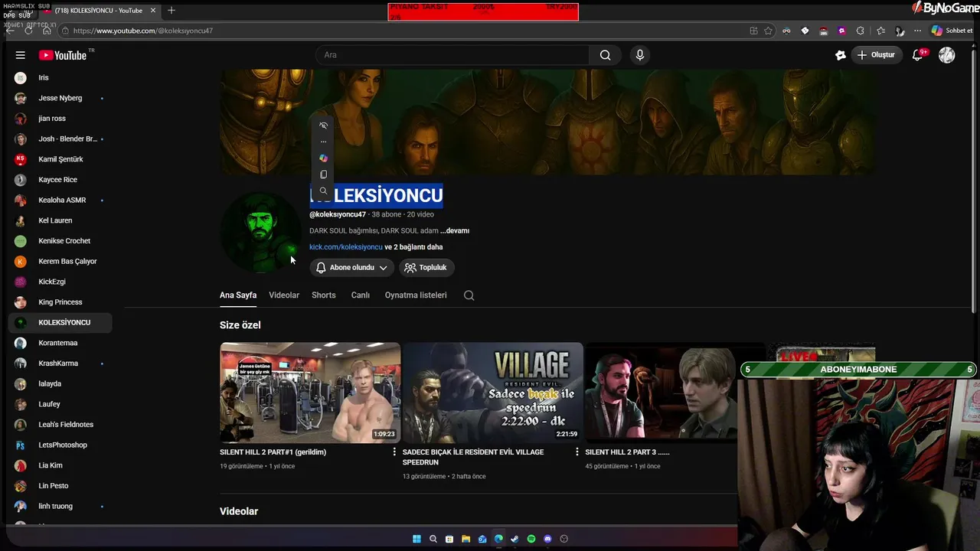Open the Shorts tab
This screenshot has width=980, height=551.
(x=324, y=295)
